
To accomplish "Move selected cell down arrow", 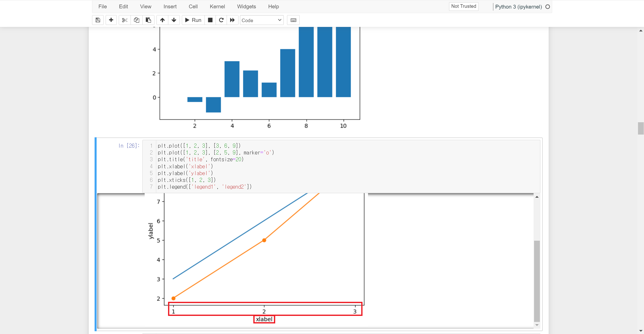I will point(174,20).
